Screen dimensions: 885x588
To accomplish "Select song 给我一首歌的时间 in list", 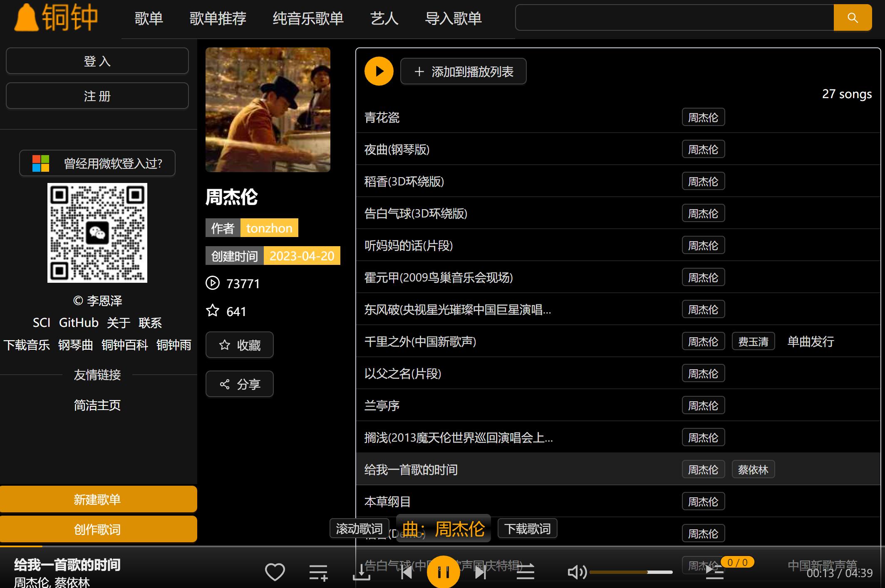I will pyautogui.click(x=411, y=470).
